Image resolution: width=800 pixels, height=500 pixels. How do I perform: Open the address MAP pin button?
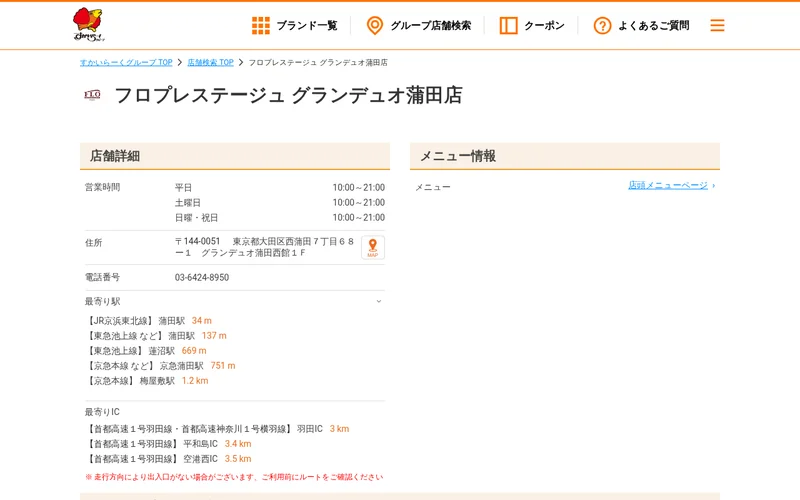(x=373, y=247)
